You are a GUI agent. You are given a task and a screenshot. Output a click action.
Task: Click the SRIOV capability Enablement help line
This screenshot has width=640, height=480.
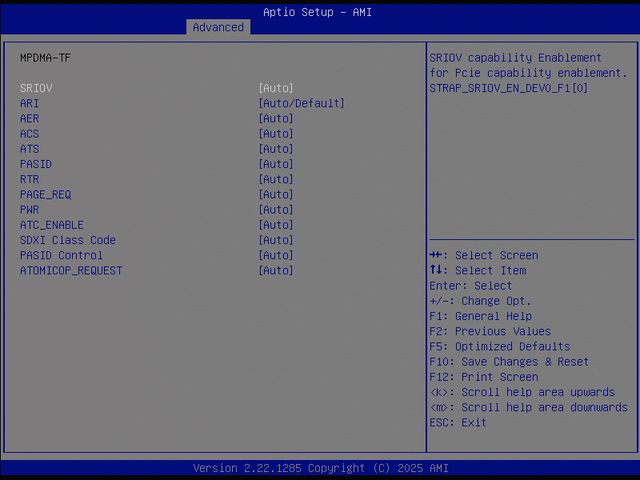click(x=515, y=58)
